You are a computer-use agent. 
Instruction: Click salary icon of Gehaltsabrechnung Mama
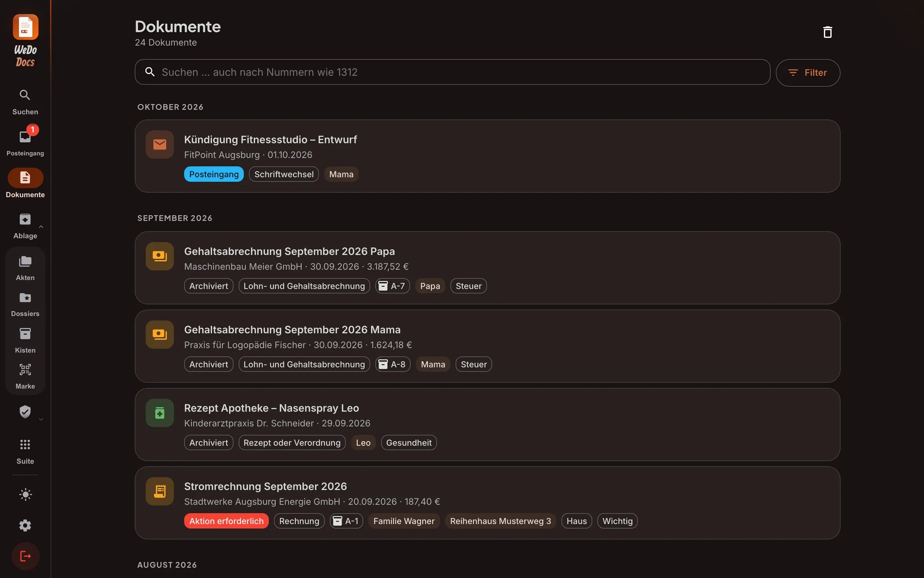[x=159, y=334]
